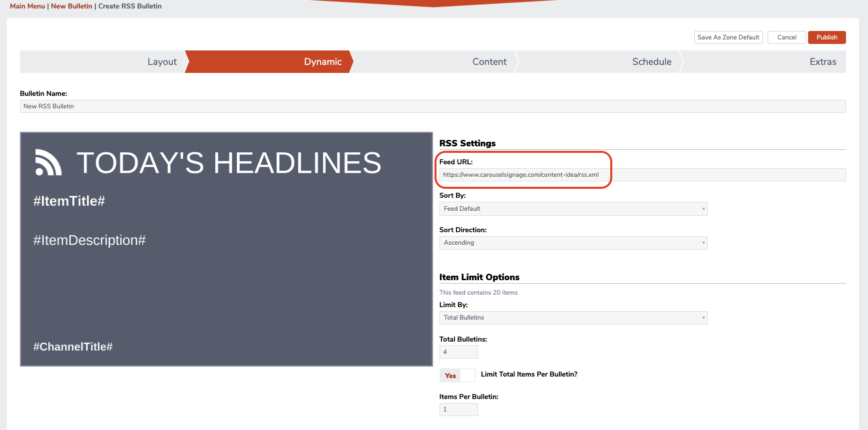Click 'This feed contains 20 items' text

478,293
